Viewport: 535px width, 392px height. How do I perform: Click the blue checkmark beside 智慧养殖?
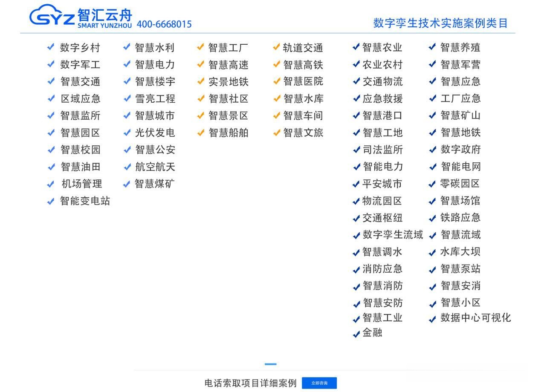pos(432,48)
